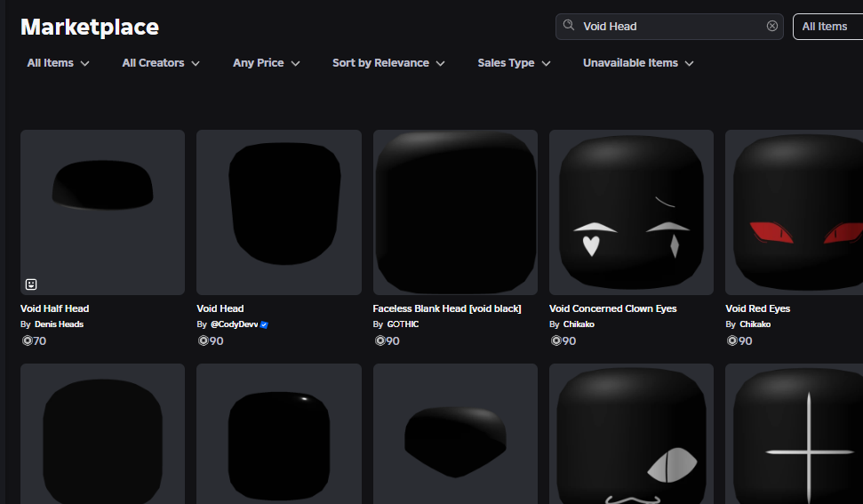Screen dimensions: 863x504
Task: Click the emote badge on Void Half Head
Action: (x=31, y=284)
